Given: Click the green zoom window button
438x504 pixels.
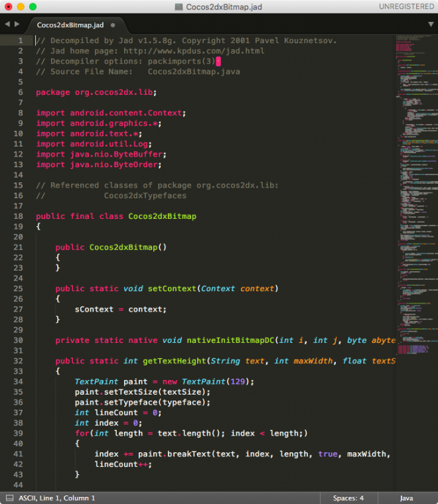Looking at the screenshot, I should point(33,7).
